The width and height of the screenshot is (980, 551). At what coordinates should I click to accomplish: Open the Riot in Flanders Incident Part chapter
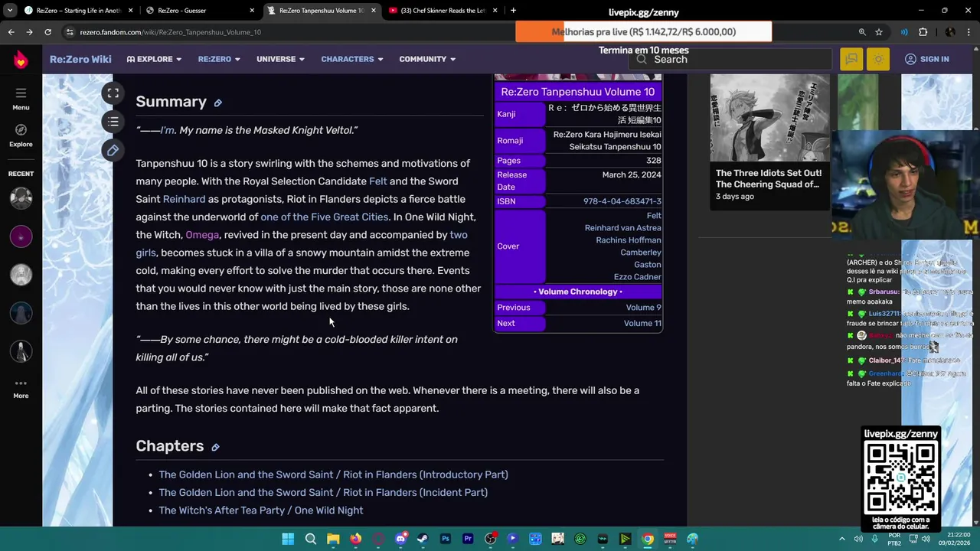(x=323, y=492)
